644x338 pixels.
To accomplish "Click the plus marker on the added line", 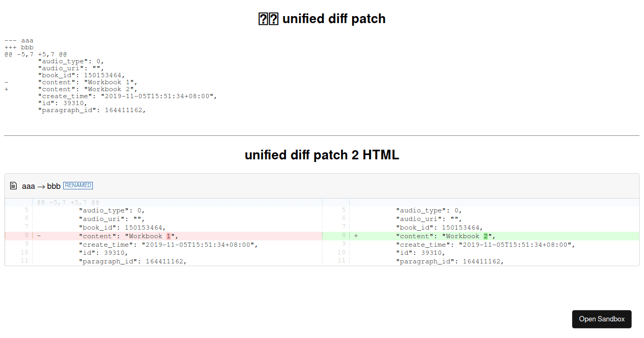I will pos(355,236).
